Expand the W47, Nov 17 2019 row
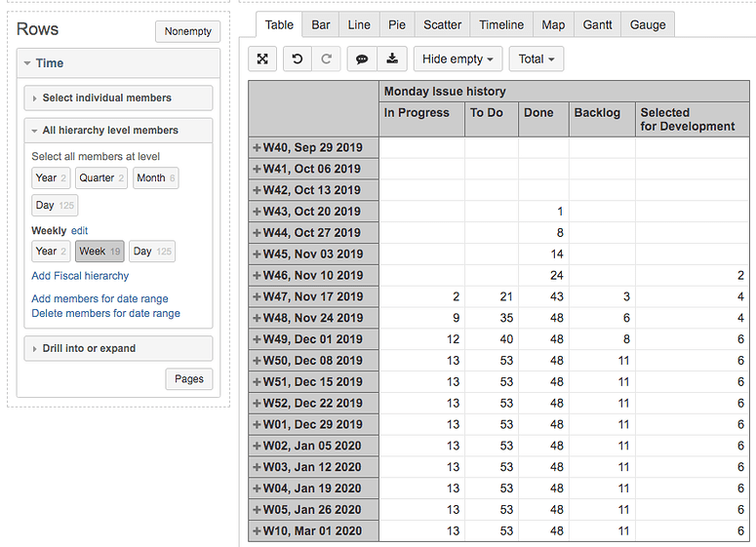The width and height of the screenshot is (756, 547). [257, 296]
